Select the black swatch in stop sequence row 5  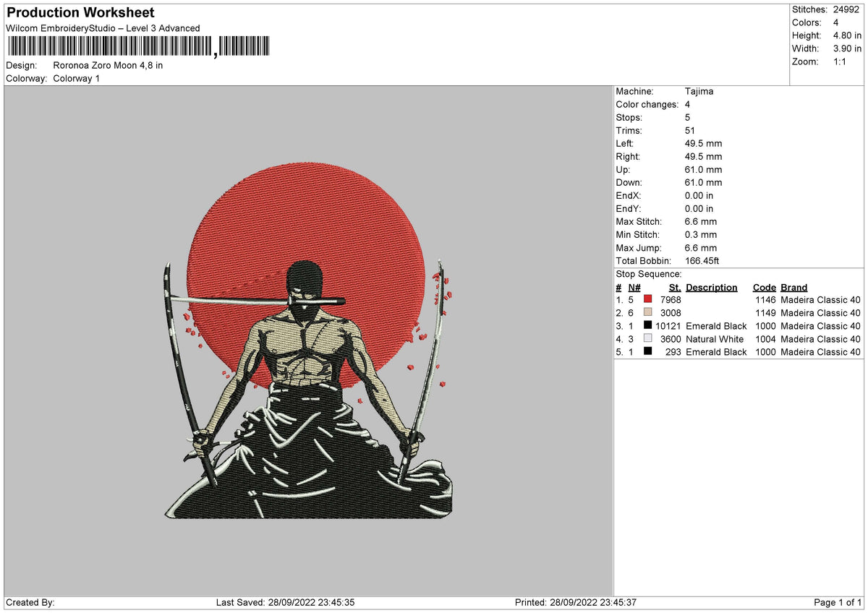pos(649,352)
